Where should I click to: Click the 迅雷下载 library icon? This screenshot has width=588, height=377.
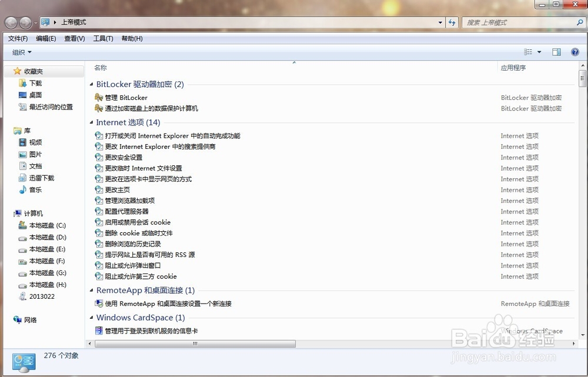pos(22,178)
